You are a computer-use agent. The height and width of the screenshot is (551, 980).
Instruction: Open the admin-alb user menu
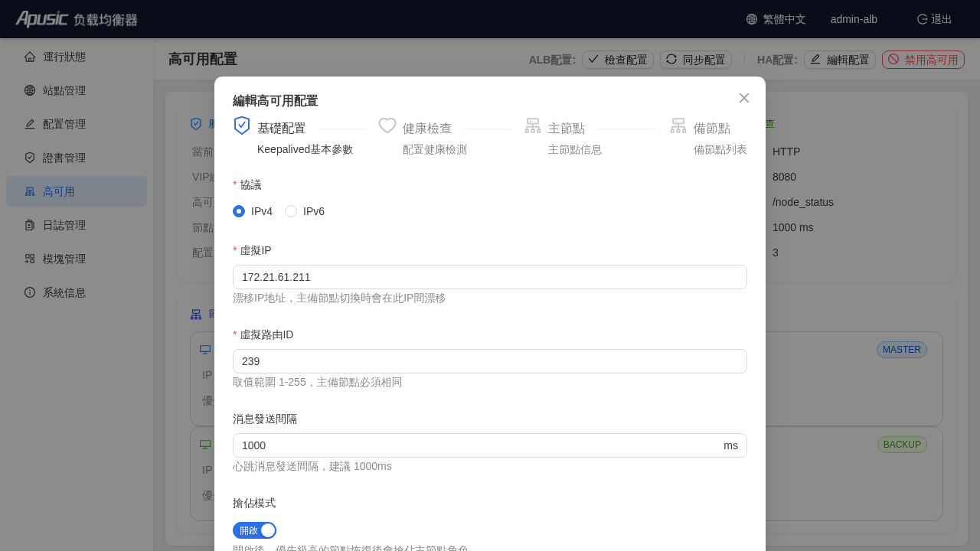click(x=854, y=19)
